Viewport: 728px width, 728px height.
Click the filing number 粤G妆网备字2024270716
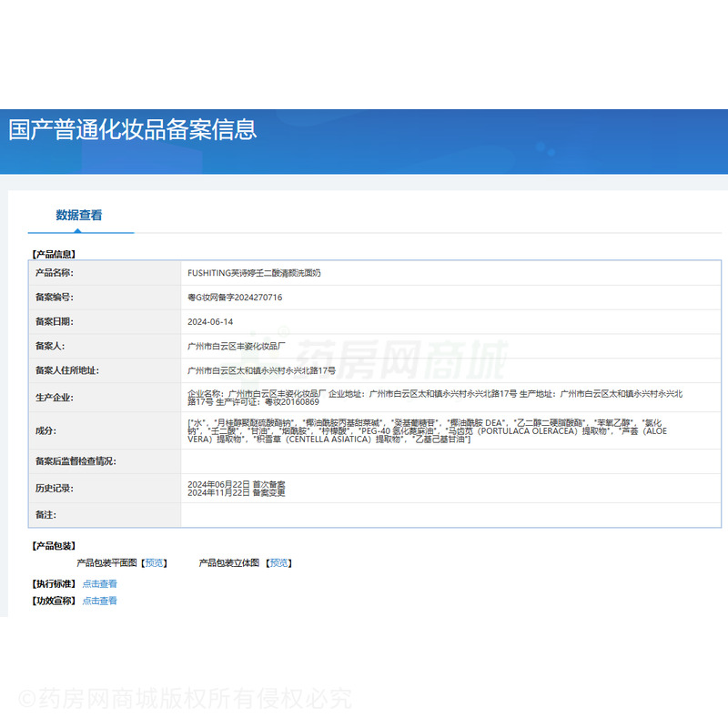235,297
